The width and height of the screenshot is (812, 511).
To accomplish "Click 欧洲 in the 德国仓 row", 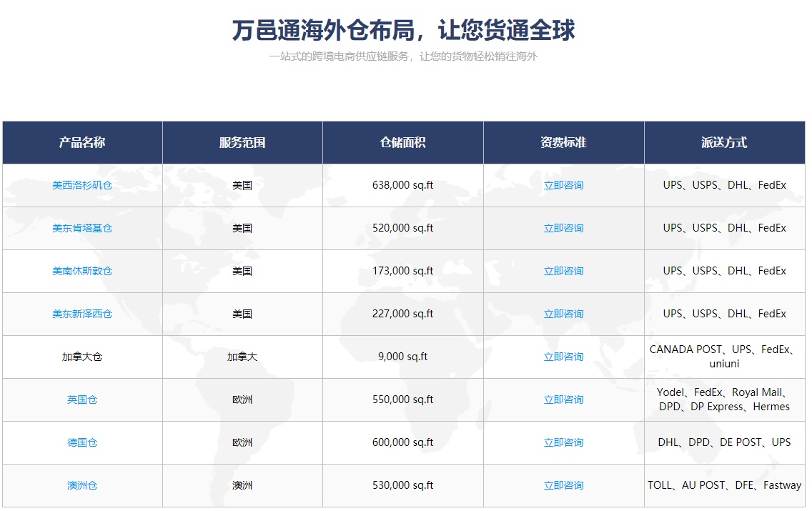I will point(242,442).
